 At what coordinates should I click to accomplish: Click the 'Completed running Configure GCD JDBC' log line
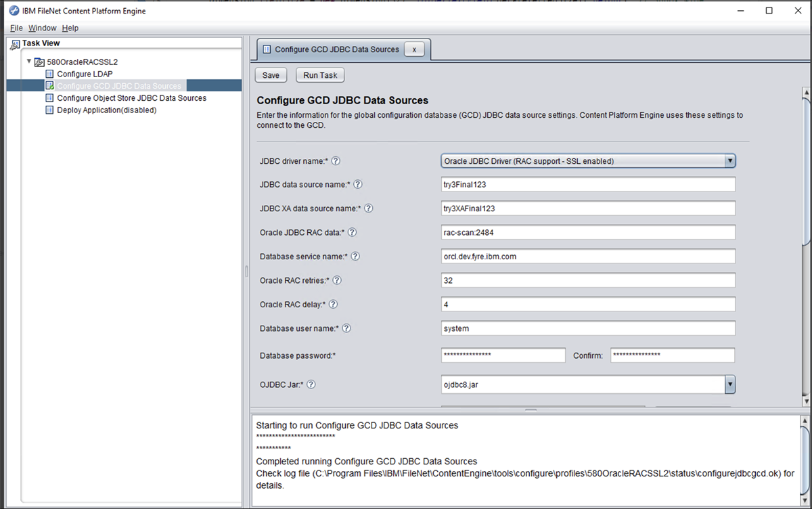point(367,462)
